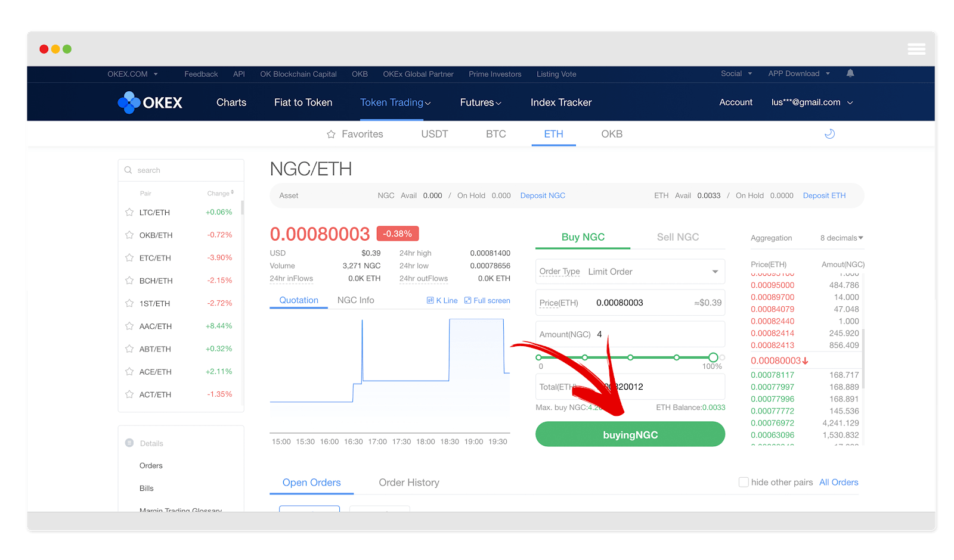This screenshot has height=560, width=954.
Task: Click the amount slider 0% point
Action: pyautogui.click(x=539, y=357)
